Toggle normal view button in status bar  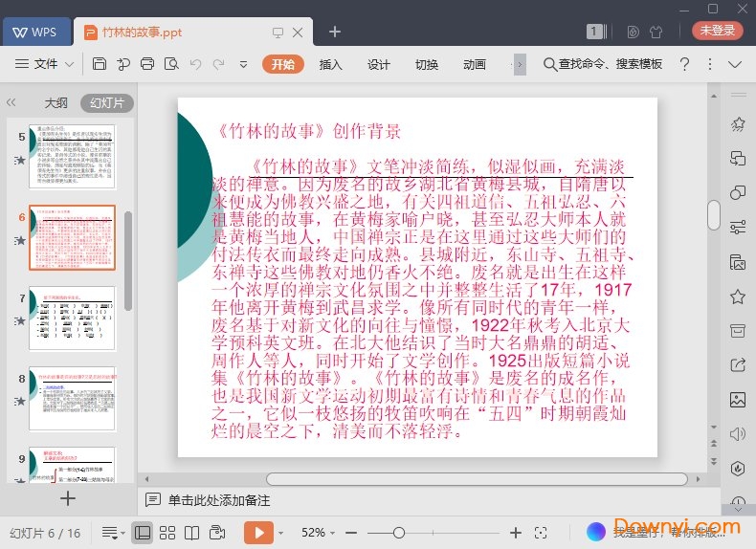click(142, 532)
